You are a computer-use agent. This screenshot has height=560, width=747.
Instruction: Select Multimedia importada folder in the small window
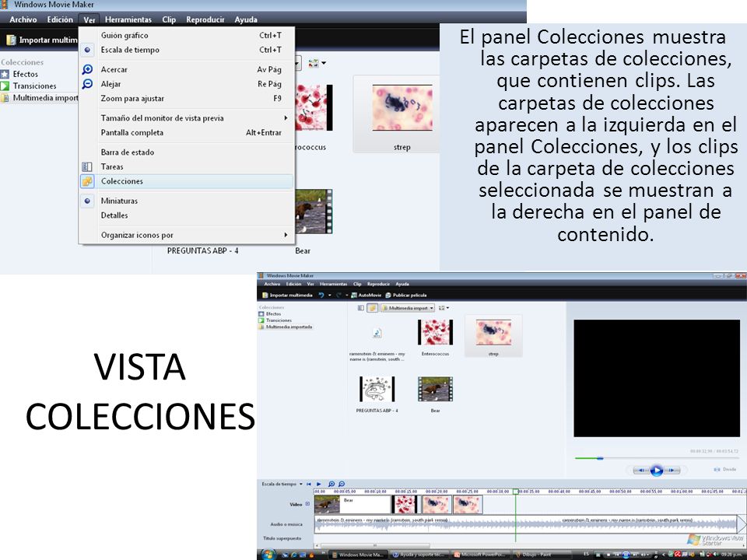pyautogui.click(x=286, y=327)
